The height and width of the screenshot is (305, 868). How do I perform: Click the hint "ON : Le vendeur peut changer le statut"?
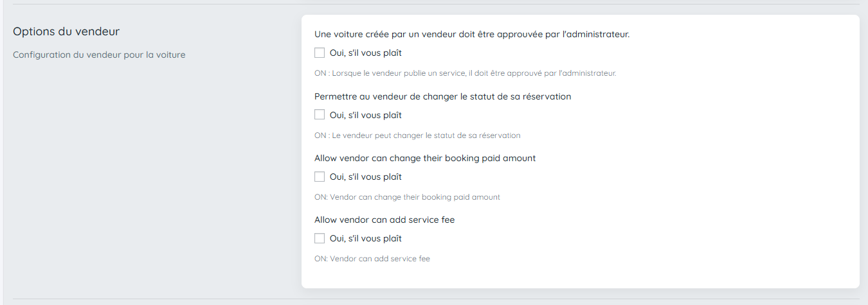pos(417,135)
